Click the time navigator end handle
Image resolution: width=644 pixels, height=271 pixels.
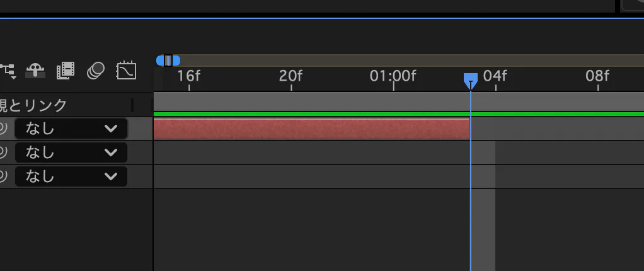176,61
